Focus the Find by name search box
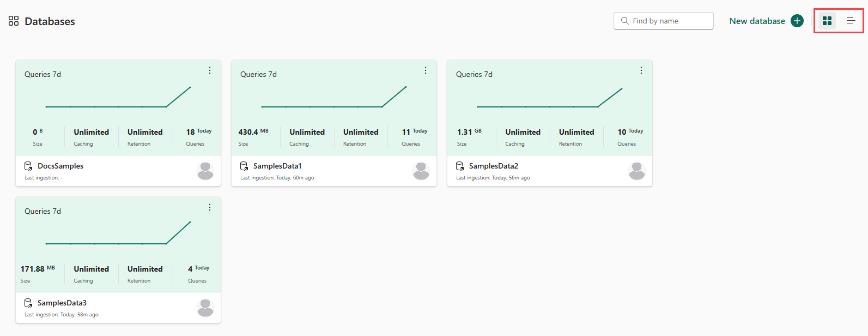The width and height of the screenshot is (868, 336). (x=663, y=21)
